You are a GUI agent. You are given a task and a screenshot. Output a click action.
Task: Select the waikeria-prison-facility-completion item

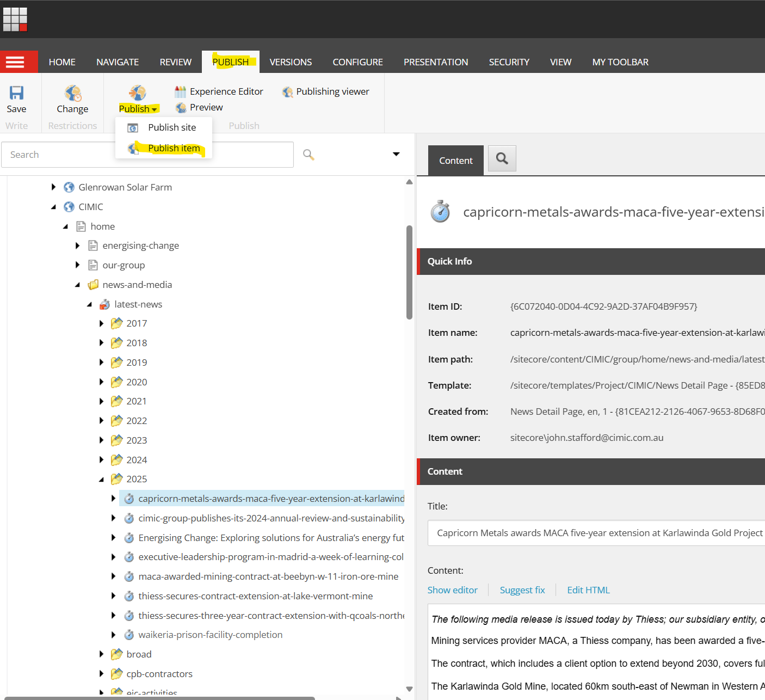(210, 635)
